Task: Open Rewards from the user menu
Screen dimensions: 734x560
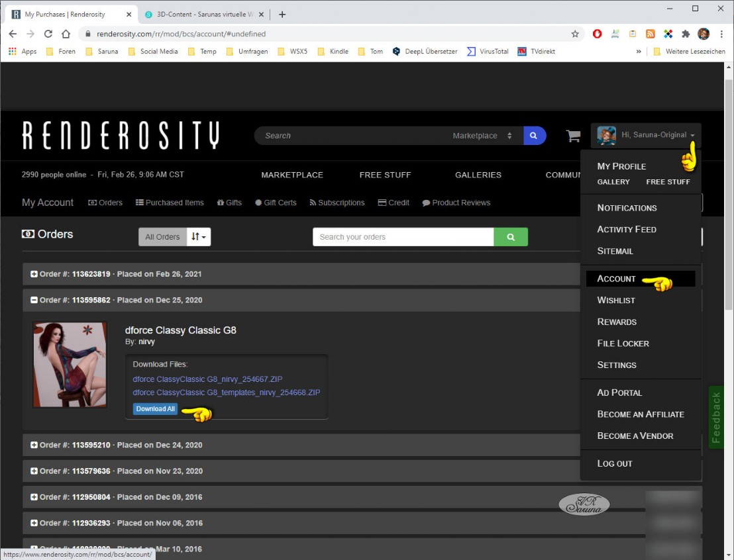Action: [x=617, y=322]
